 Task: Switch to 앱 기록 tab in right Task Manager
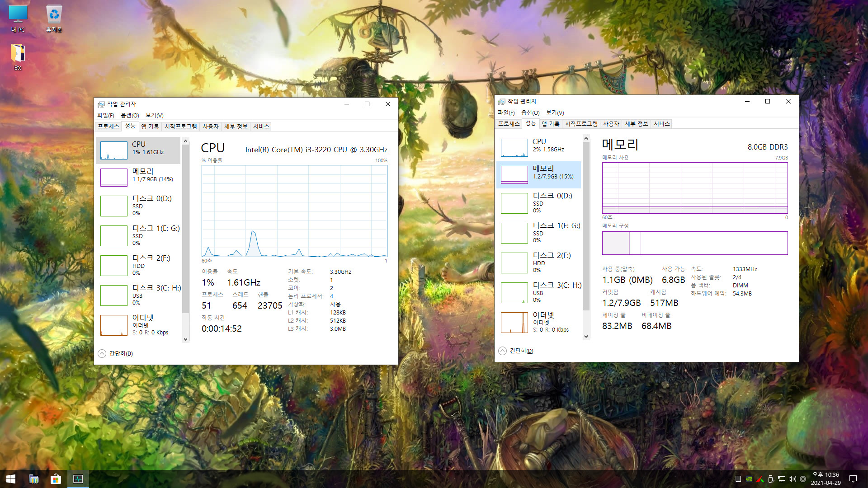pyautogui.click(x=551, y=124)
